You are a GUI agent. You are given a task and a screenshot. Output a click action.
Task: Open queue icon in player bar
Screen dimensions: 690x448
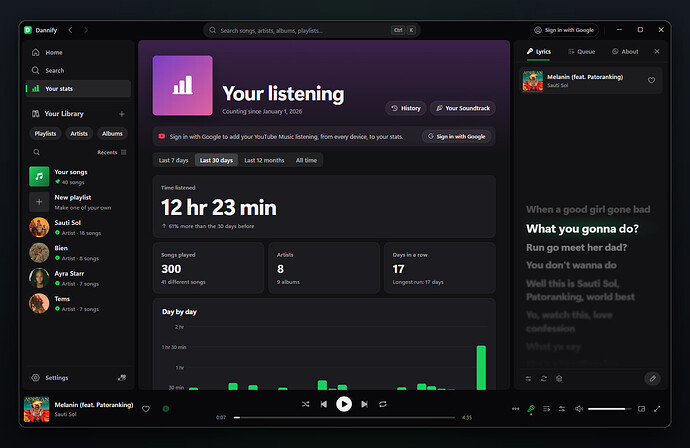point(547,409)
